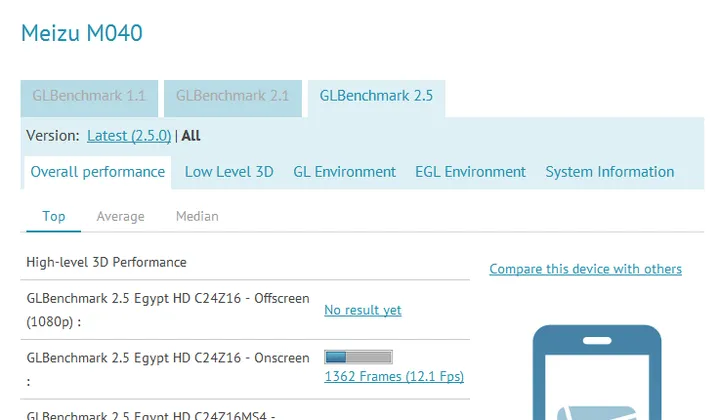Go to the EGL Environment tab
Screen dimensions: 720x420
tap(470, 172)
